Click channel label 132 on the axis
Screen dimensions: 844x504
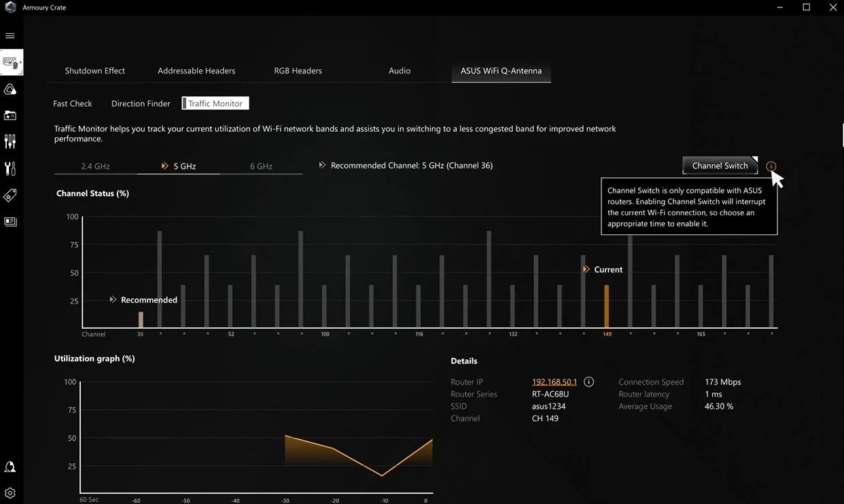(x=513, y=334)
